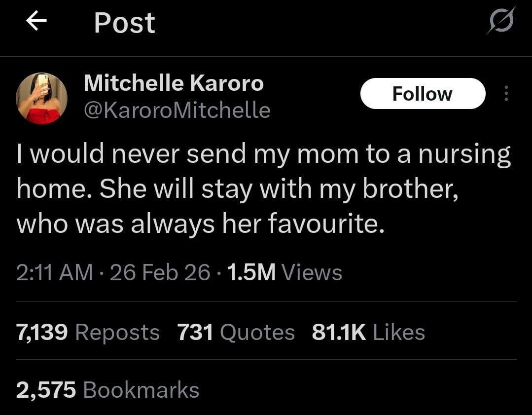Open the @KaroroMitchelle handle link
This screenshot has width=532, height=415.
coord(177,110)
